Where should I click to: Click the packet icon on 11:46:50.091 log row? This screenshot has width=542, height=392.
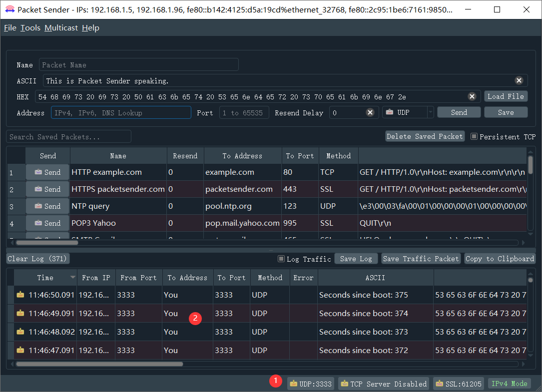(x=20, y=295)
